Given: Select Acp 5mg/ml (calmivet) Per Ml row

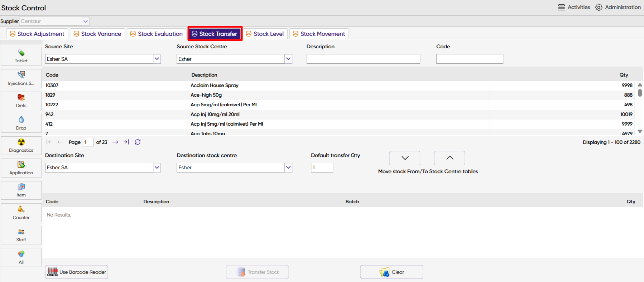Looking at the screenshot, I should (338, 104).
